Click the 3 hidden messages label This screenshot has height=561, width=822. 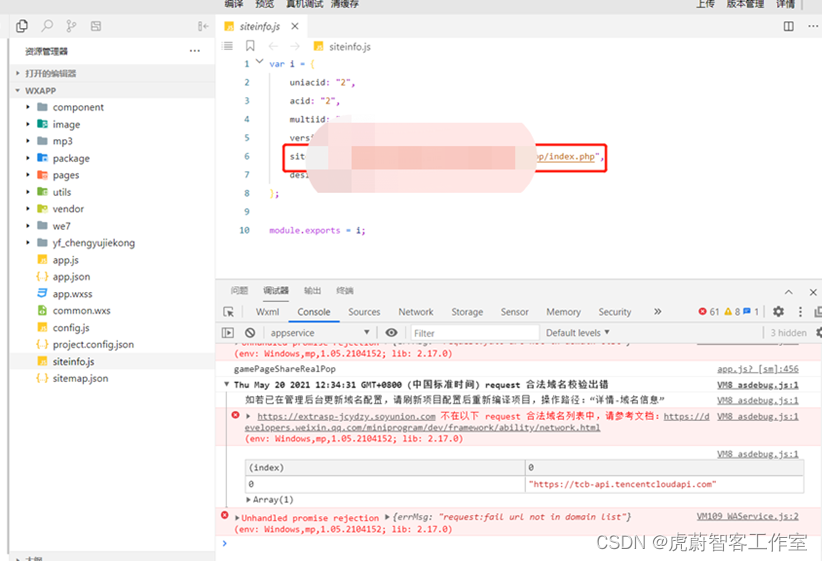click(x=788, y=332)
